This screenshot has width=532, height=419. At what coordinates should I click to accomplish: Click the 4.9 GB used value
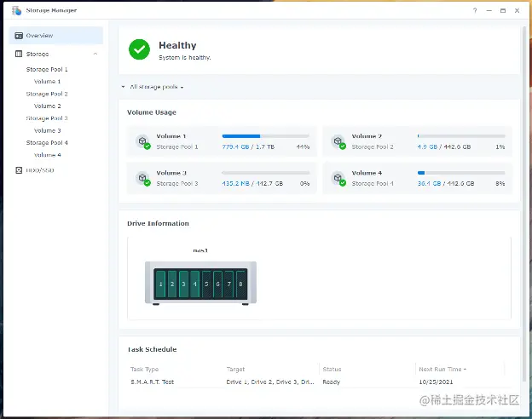click(x=427, y=146)
